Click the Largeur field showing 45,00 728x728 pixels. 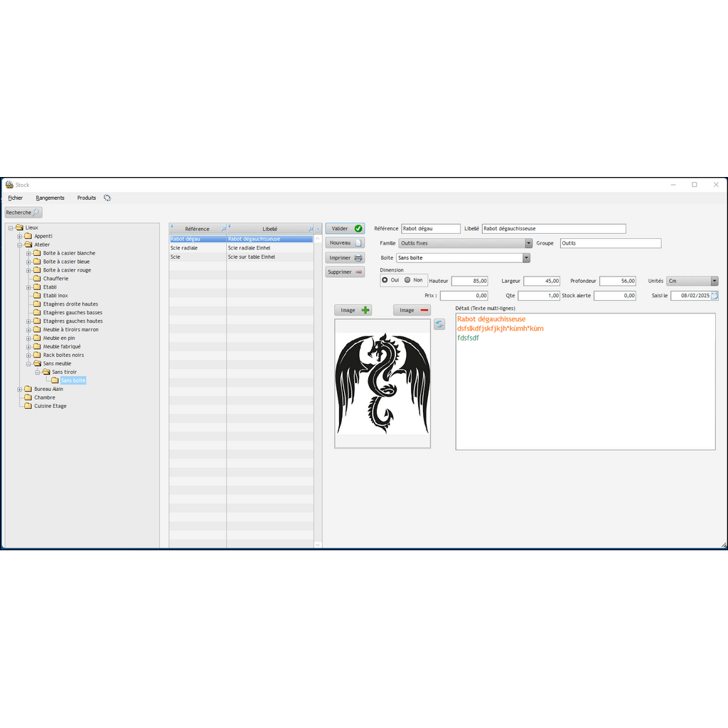click(542, 281)
